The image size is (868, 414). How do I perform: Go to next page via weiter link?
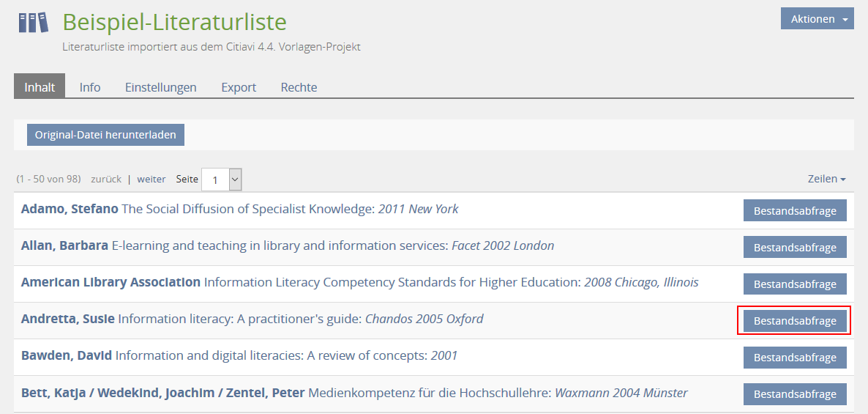(151, 179)
